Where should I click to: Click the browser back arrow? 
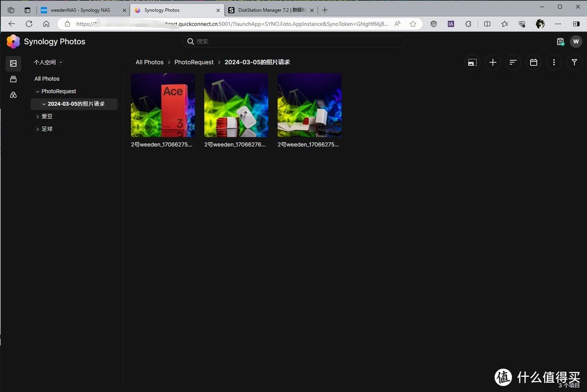pos(11,24)
